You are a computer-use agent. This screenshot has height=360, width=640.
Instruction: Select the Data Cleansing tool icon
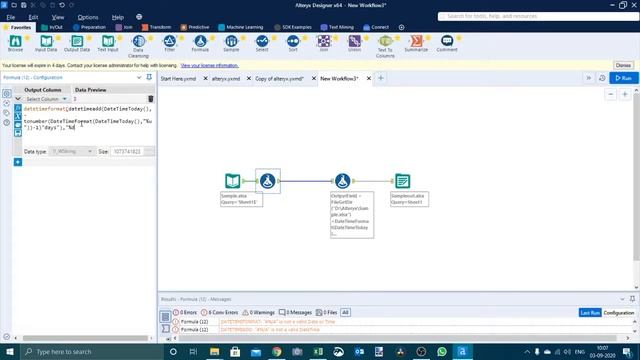(x=138, y=41)
